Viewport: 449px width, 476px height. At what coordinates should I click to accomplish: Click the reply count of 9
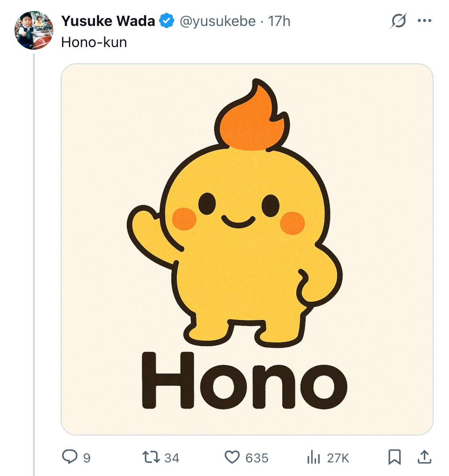87,458
